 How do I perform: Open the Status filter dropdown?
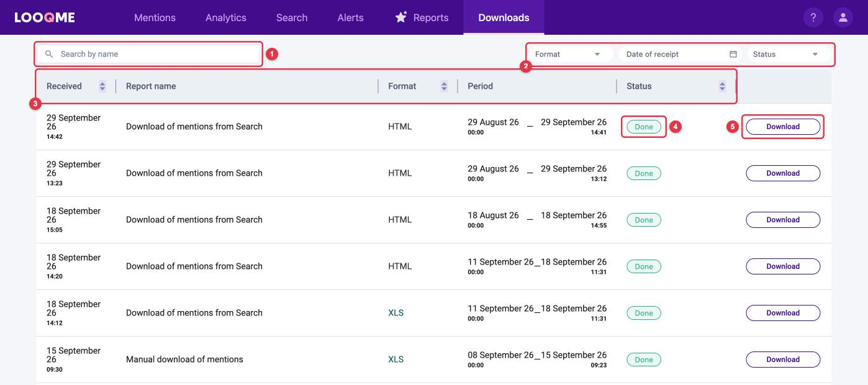click(787, 54)
